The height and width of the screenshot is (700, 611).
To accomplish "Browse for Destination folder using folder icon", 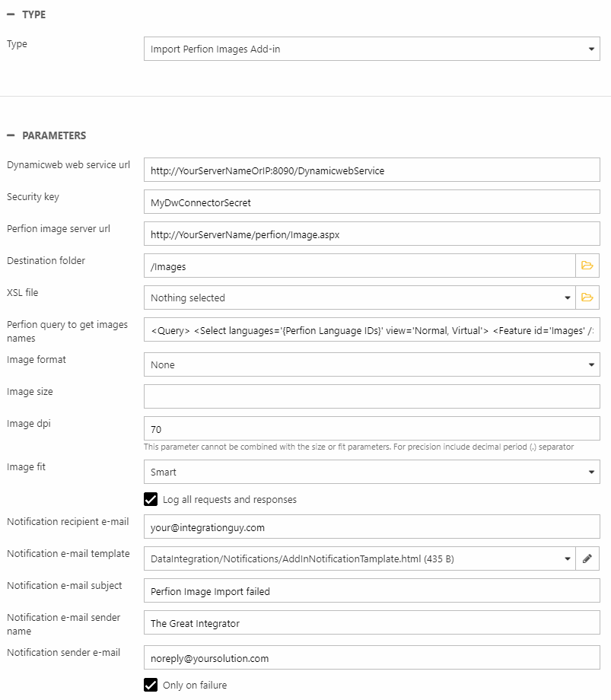I will point(587,266).
